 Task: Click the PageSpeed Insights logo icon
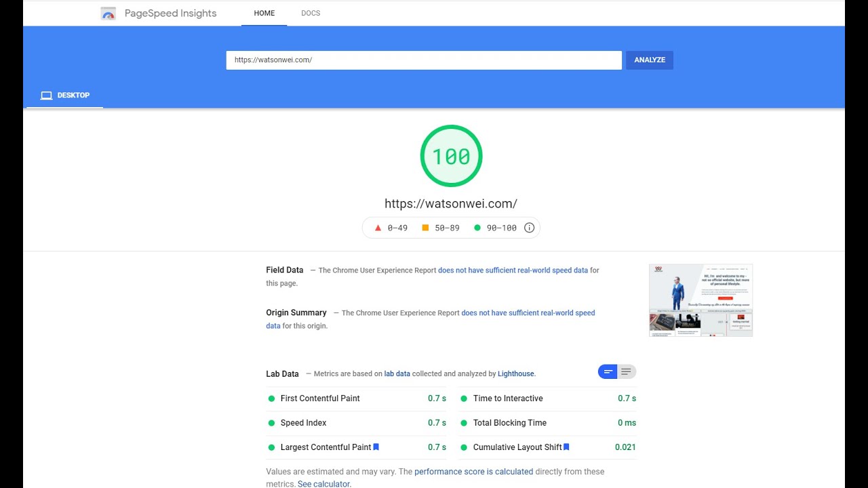click(108, 14)
